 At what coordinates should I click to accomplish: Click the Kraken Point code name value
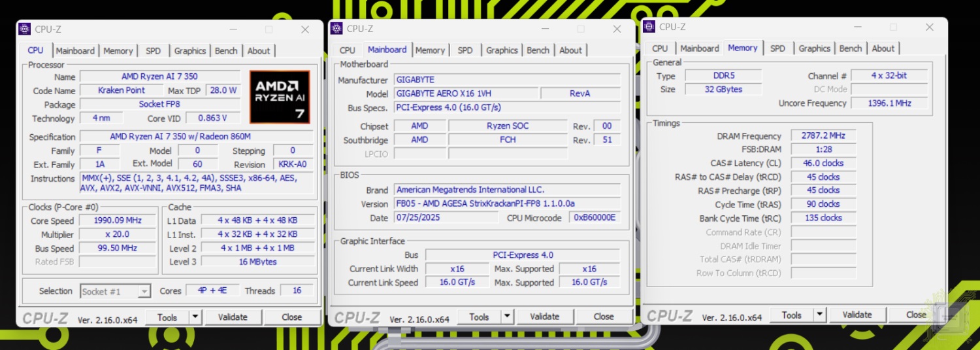(122, 90)
